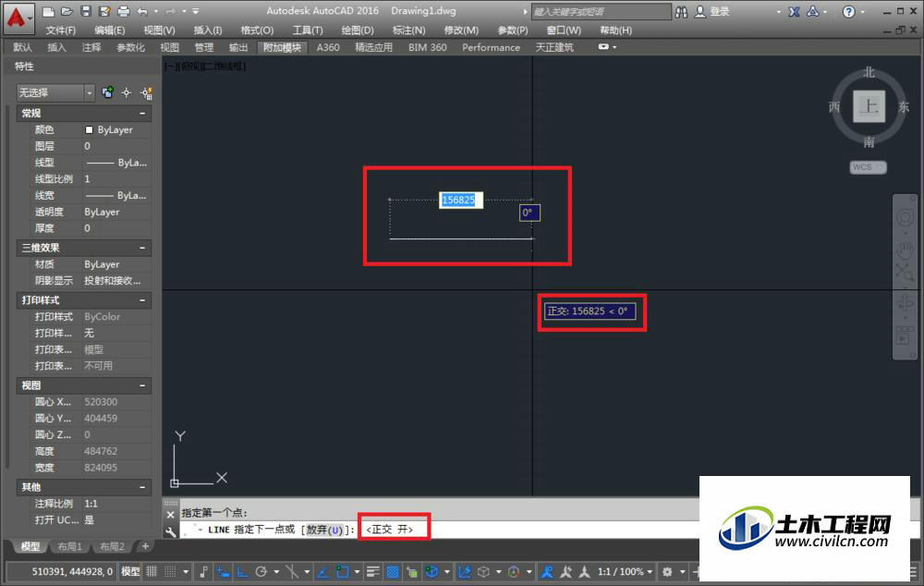Open the 文件(F) menu

(61, 31)
